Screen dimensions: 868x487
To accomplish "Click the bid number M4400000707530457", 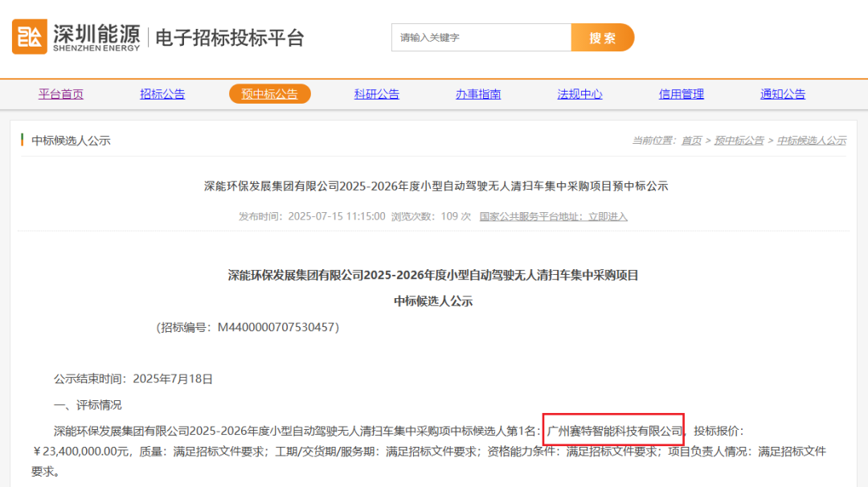I will 278,328.
